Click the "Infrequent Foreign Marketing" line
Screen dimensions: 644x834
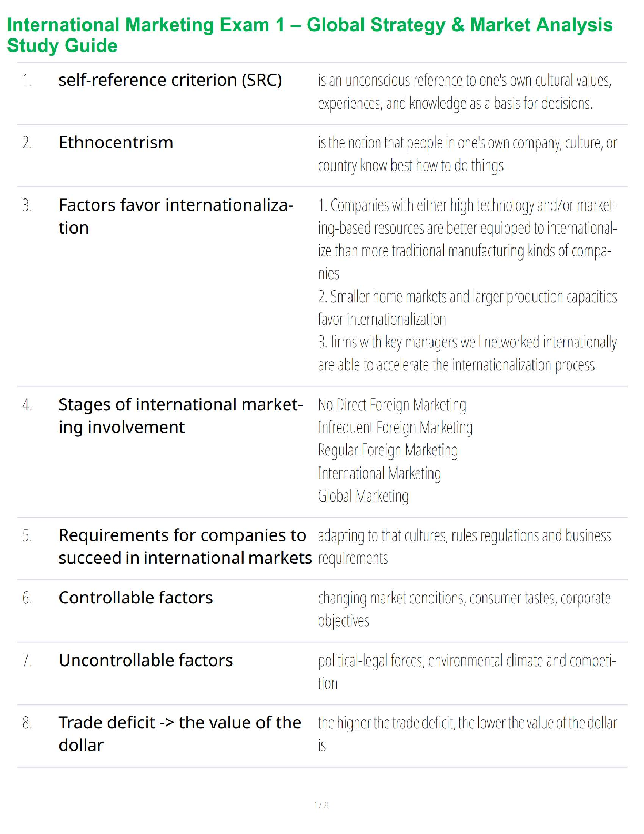[x=395, y=428]
